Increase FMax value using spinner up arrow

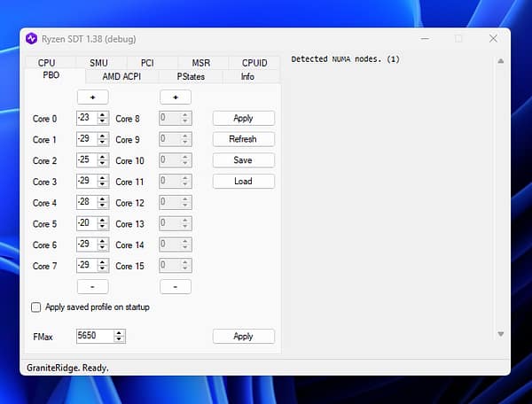[x=120, y=333]
